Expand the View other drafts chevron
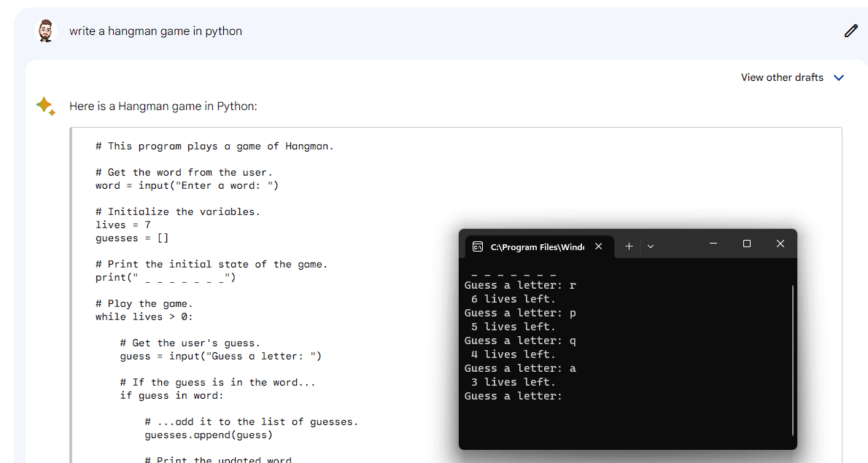The width and height of the screenshot is (868, 463). 839,78
